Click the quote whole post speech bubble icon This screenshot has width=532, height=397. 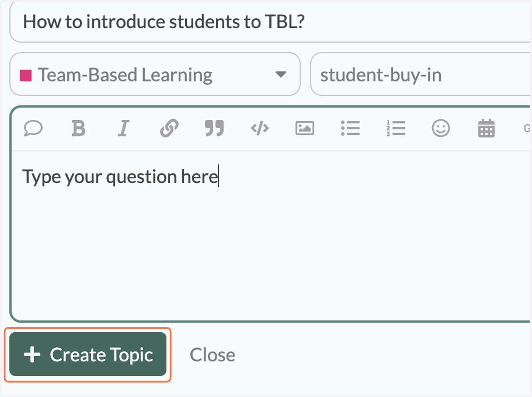point(33,129)
